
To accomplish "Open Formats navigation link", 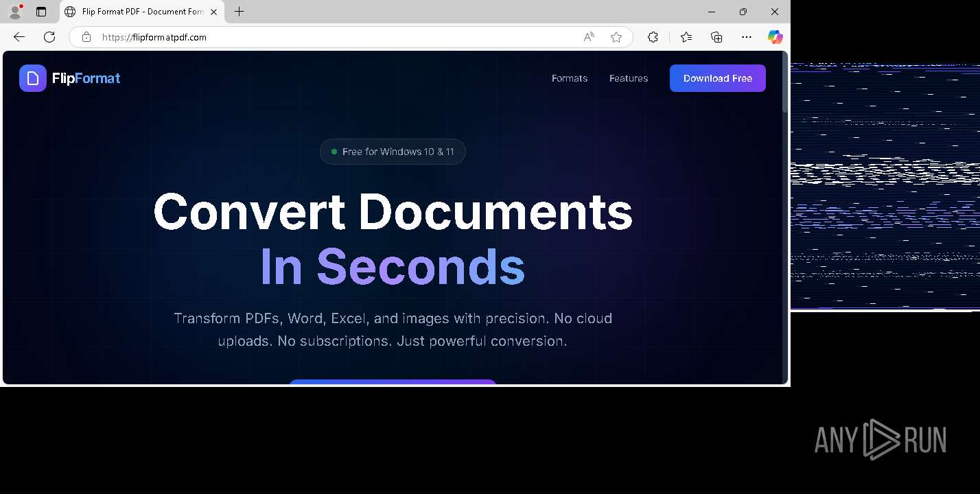I will pyautogui.click(x=570, y=78).
